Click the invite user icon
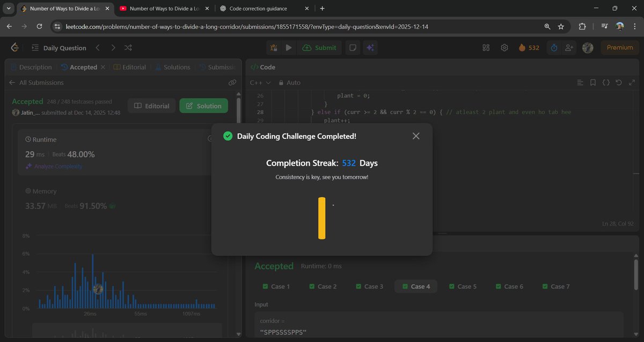 569,48
